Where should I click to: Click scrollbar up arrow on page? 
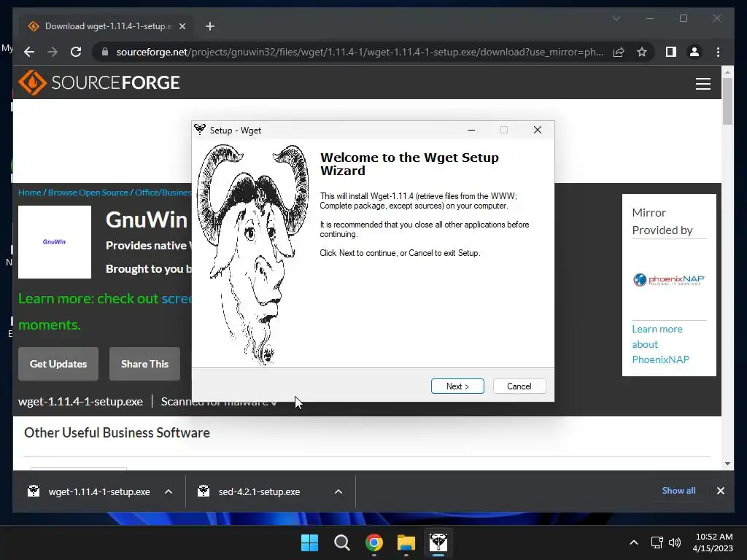tap(727, 72)
